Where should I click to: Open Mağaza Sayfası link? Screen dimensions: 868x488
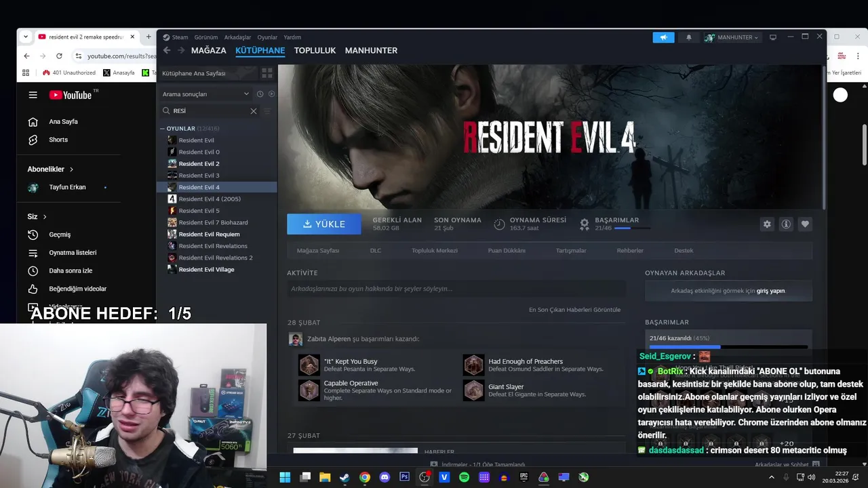(318, 251)
